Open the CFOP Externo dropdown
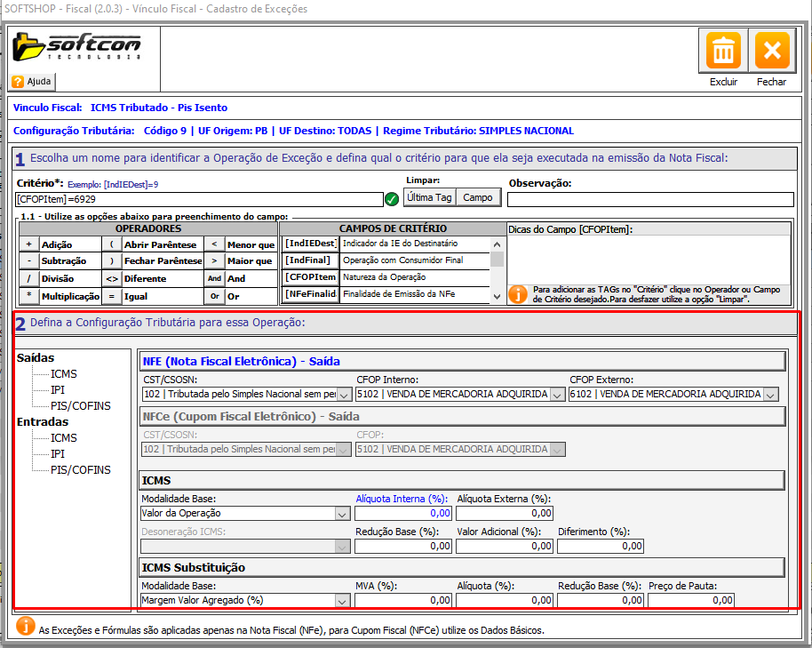The image size is (812, 648). coord(770,395)
